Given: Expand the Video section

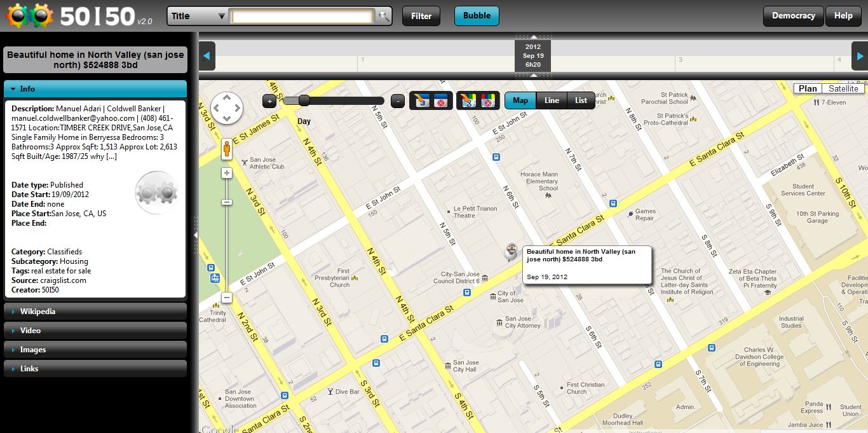Looking at the screenshot, I should 95,331.
